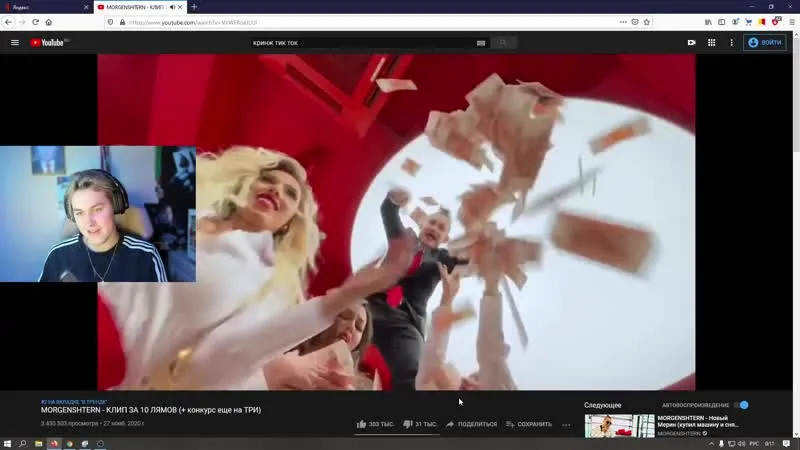Open the Firefox library icon

tap(708, 22)
